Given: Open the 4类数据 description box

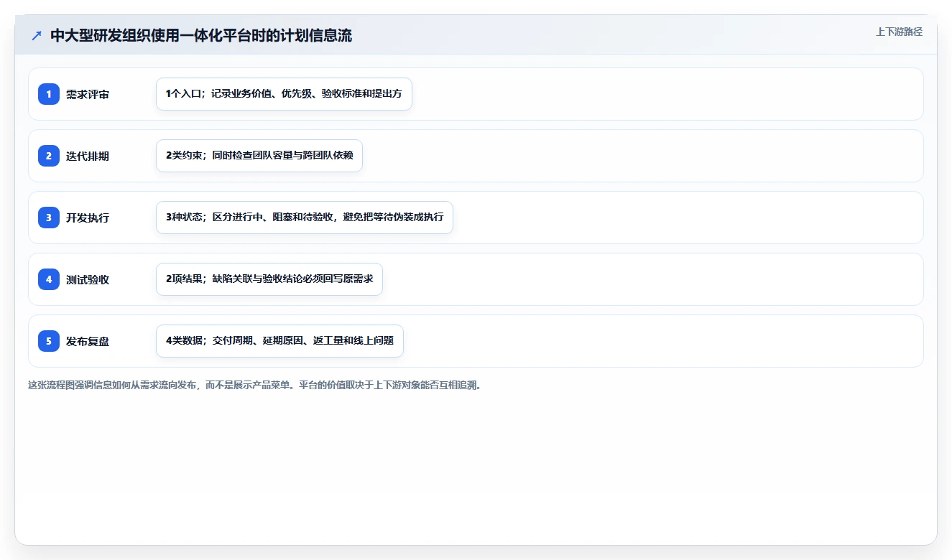Looking at the screenshot, I should (279, 341).
